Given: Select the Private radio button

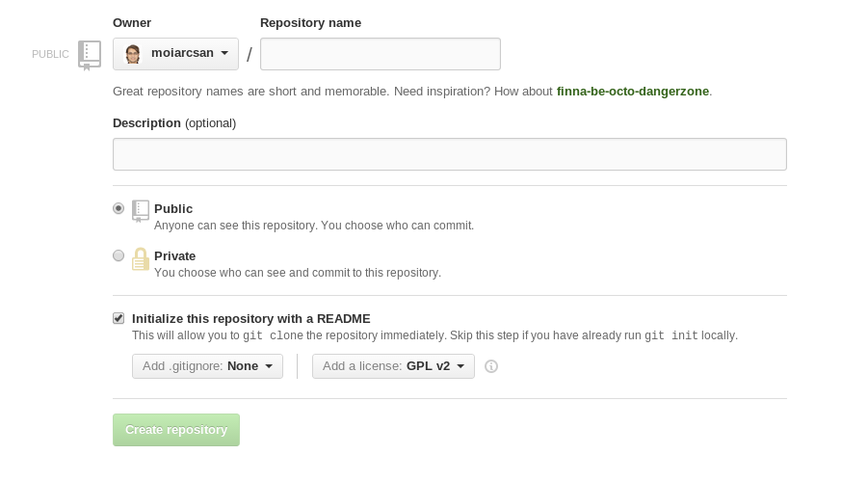Looking at the screenshot, I should [x=118, y=255].
